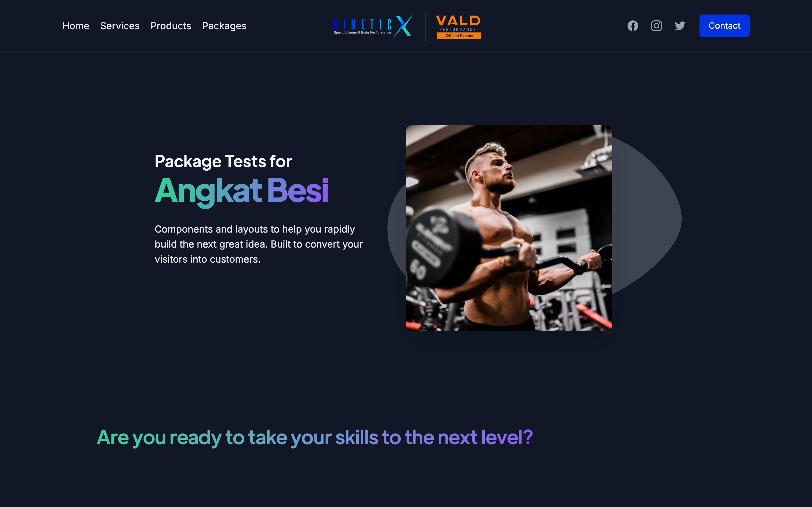
Task: Open the Facebook social icon
Action: (x=632, y=26)
